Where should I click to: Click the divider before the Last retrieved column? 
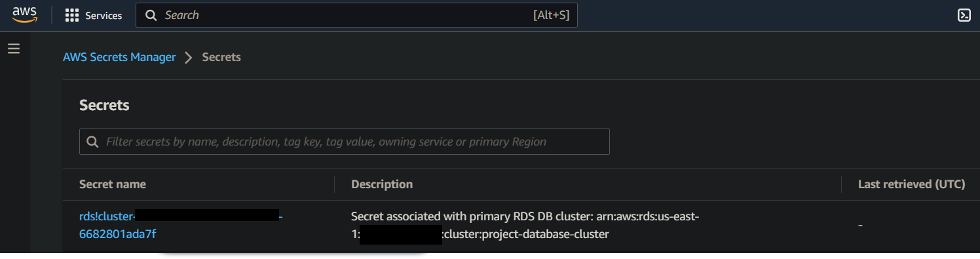point(841,184)
